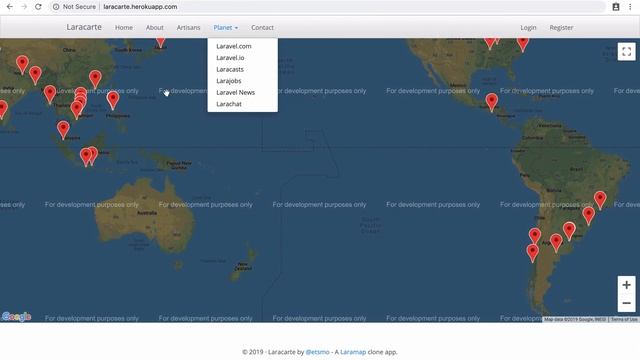The width and height of the screenshot is (640, 360).
Task: Open map Terms of Use link
Action: 624,319
